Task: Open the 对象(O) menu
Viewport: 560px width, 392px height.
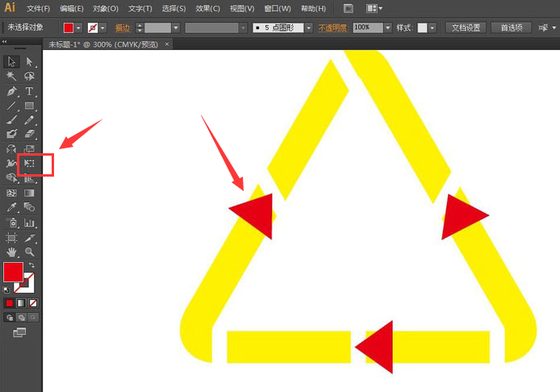Action: click(106, 9)
